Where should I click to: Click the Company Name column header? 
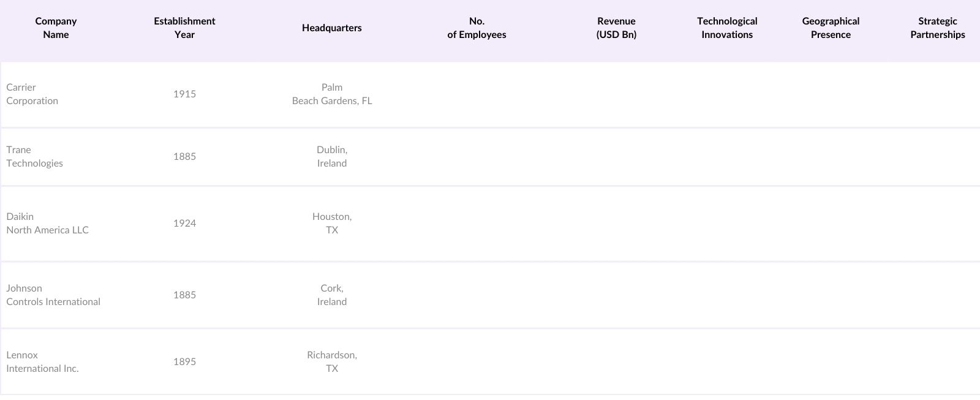[56, 28]
